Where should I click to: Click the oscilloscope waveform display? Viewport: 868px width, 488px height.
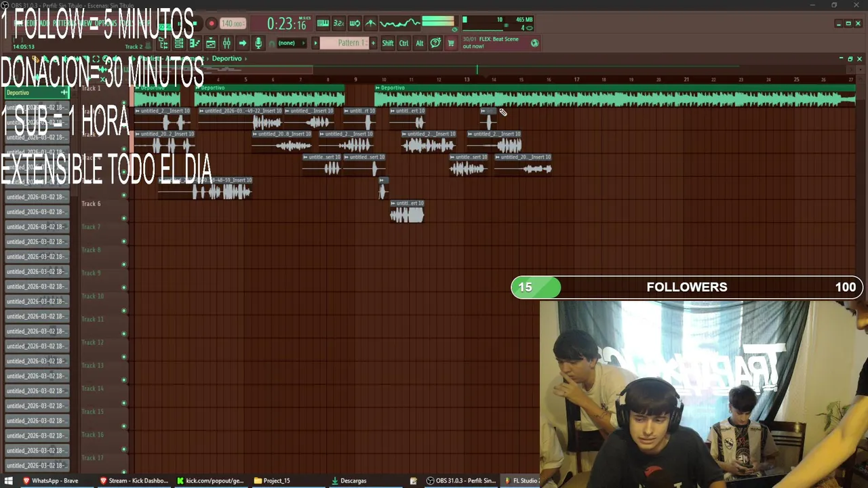point(400,23)
